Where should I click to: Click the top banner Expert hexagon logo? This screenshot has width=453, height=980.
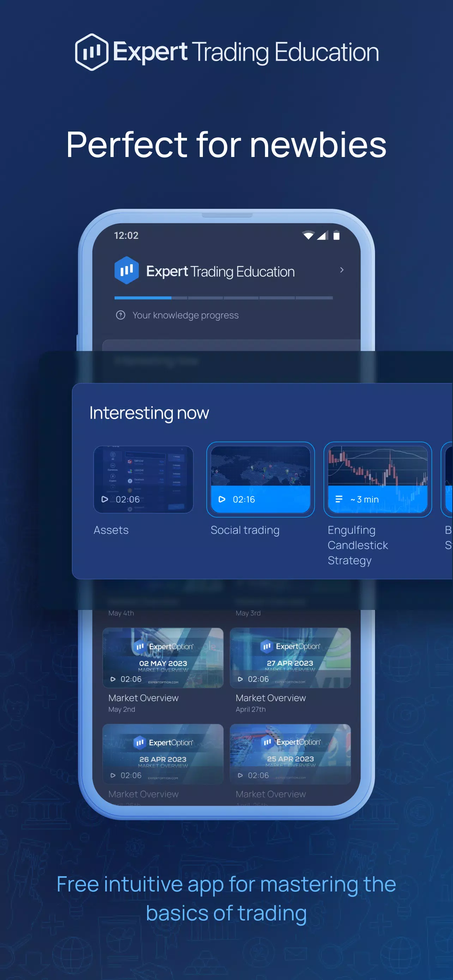92,52
